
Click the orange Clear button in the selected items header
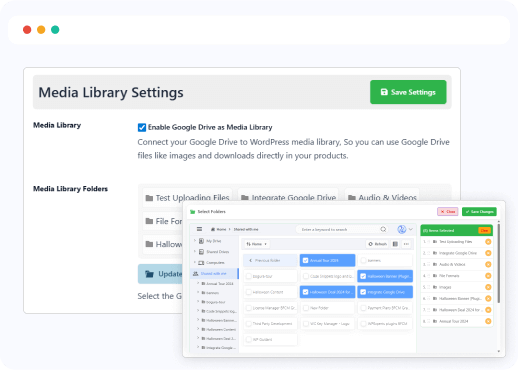click(486, 231)
